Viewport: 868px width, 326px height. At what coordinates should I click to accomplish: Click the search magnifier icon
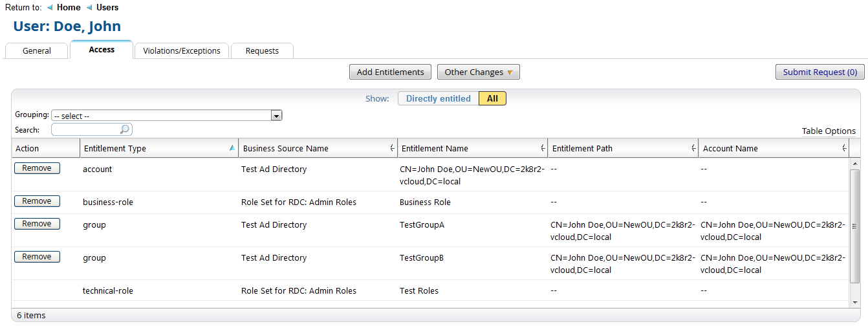point(125,129)
